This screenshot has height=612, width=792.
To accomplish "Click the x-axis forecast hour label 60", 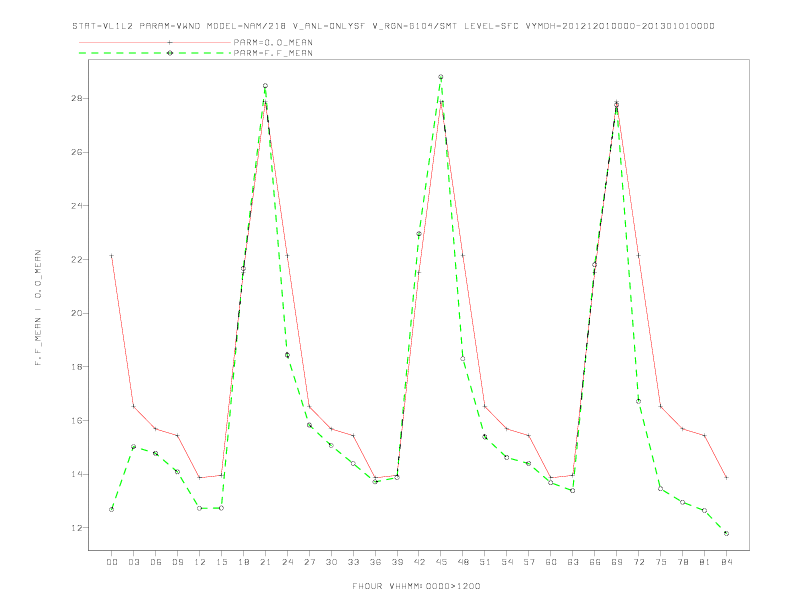I will [551, 562].
